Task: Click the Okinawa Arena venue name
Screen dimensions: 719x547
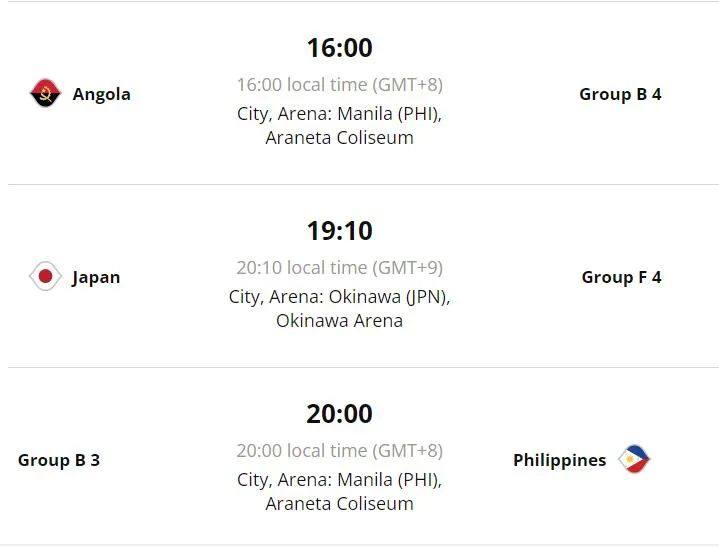Action: coord(339,320)
